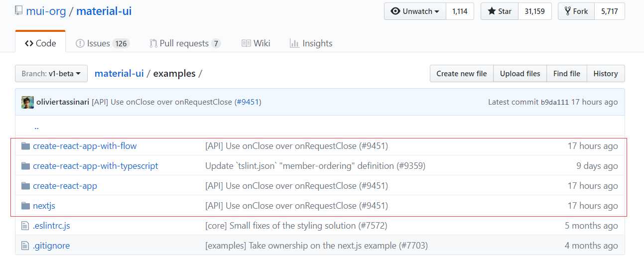Open commit message in nextjs row

point(296,206)
